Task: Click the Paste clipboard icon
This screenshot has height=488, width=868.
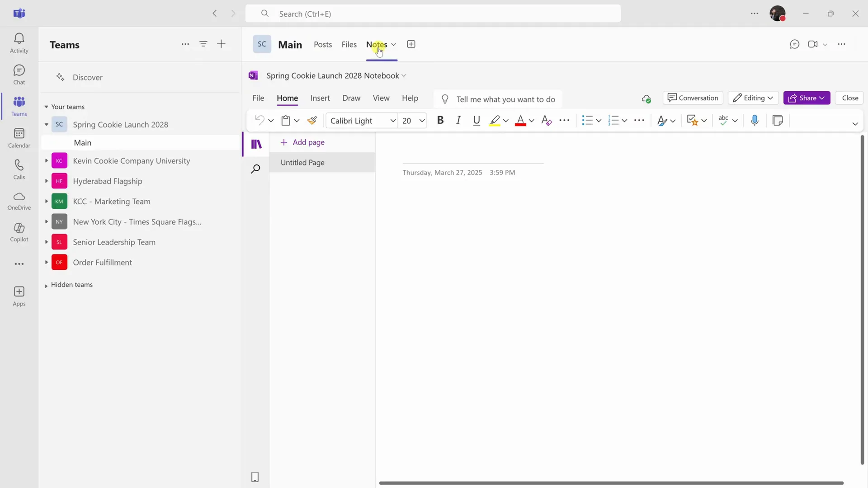Action: [x=286, y=120]
